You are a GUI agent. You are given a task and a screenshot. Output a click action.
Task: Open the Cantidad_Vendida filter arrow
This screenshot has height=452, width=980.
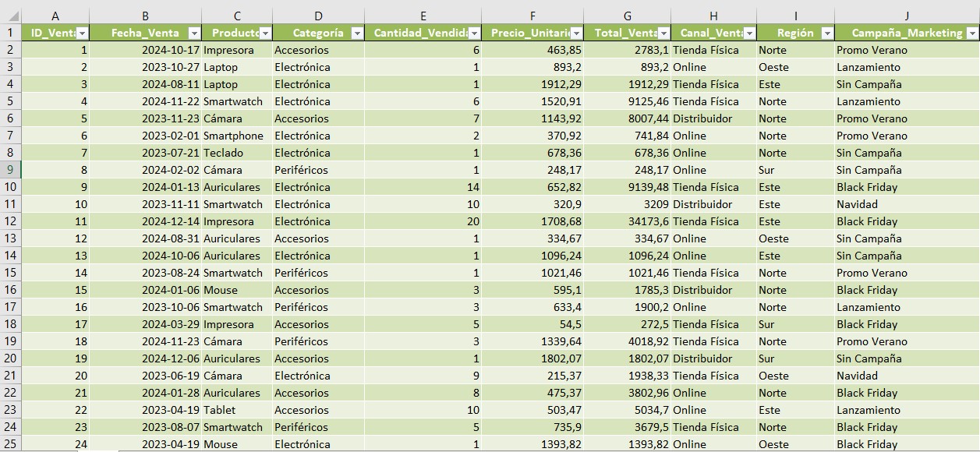click(x=475, y=33)
